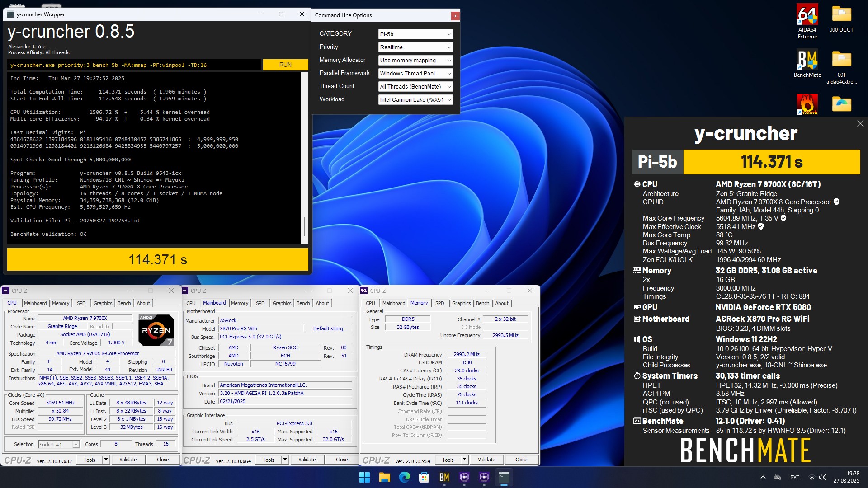Click the BenchMate version icon in result panel

tap(637, 421)
